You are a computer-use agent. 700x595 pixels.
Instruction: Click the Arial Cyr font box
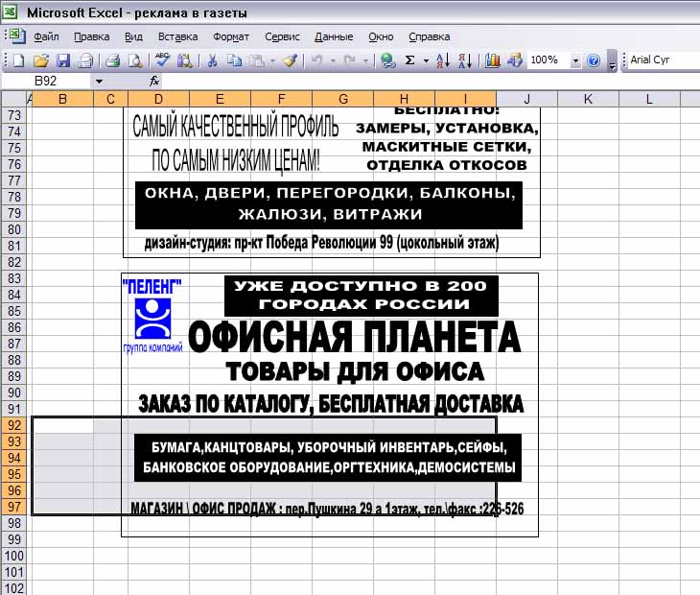664,59
